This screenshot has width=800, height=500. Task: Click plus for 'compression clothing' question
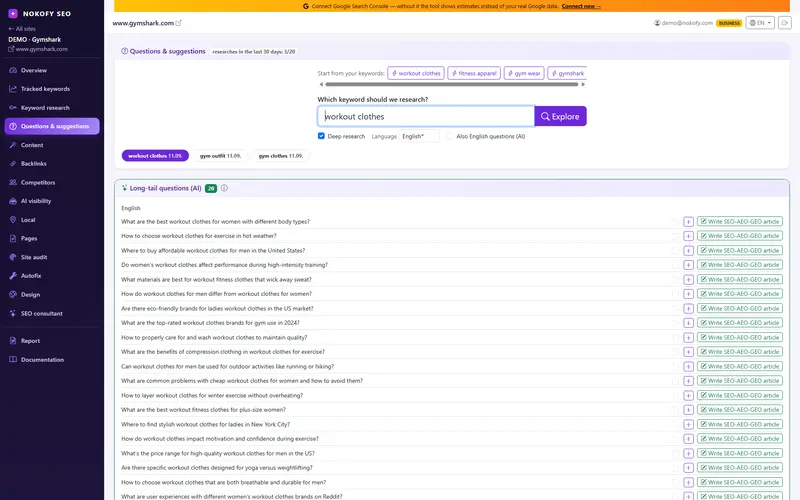688,352
